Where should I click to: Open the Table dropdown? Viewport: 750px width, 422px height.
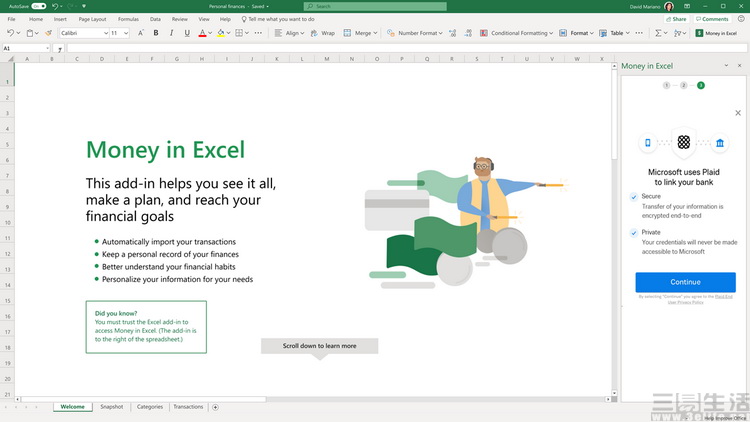[x=614, y=33]
